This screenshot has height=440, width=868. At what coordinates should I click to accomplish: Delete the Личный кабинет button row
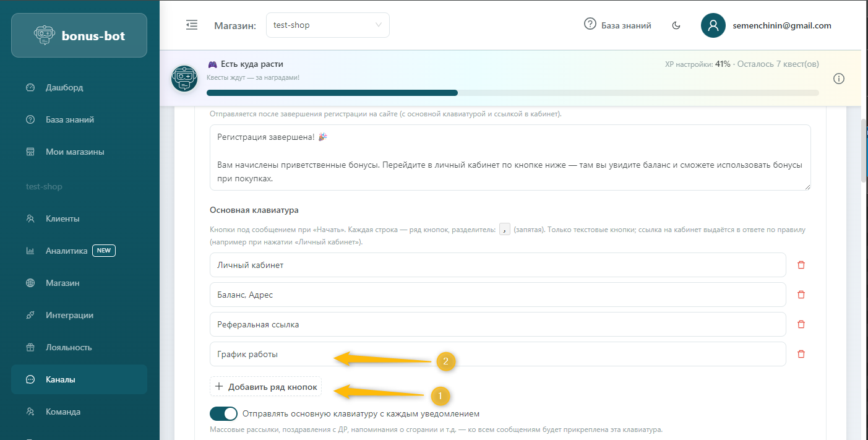pos(801,265)
